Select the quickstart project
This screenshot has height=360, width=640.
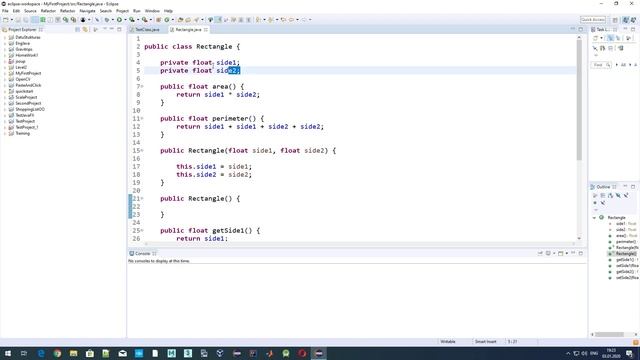[x=24, y=91]
